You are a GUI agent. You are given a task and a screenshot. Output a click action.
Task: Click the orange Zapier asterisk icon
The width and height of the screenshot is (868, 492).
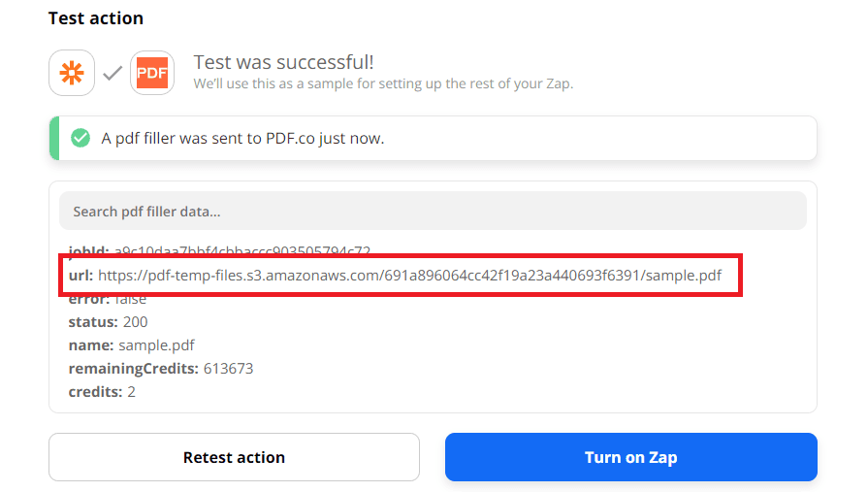point(72,73)
